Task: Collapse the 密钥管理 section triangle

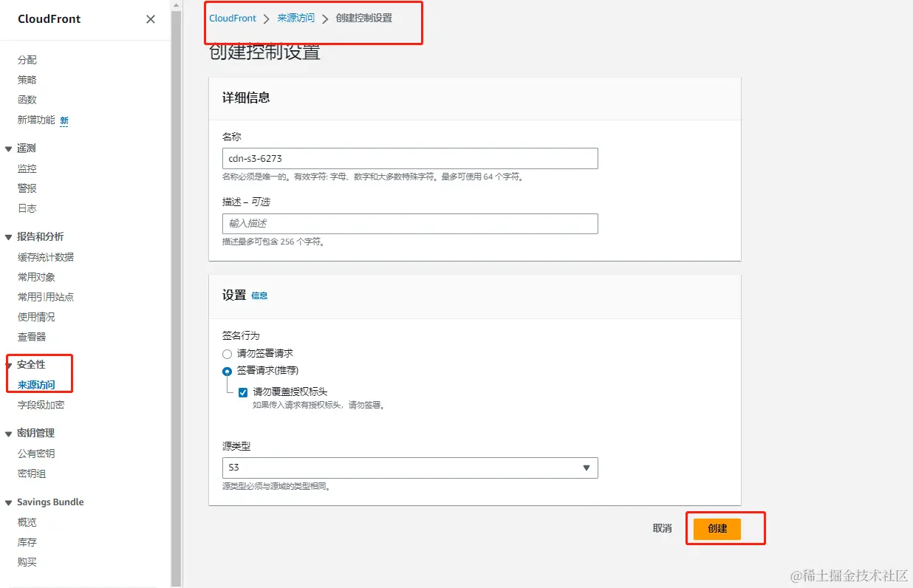Action: 9,434
